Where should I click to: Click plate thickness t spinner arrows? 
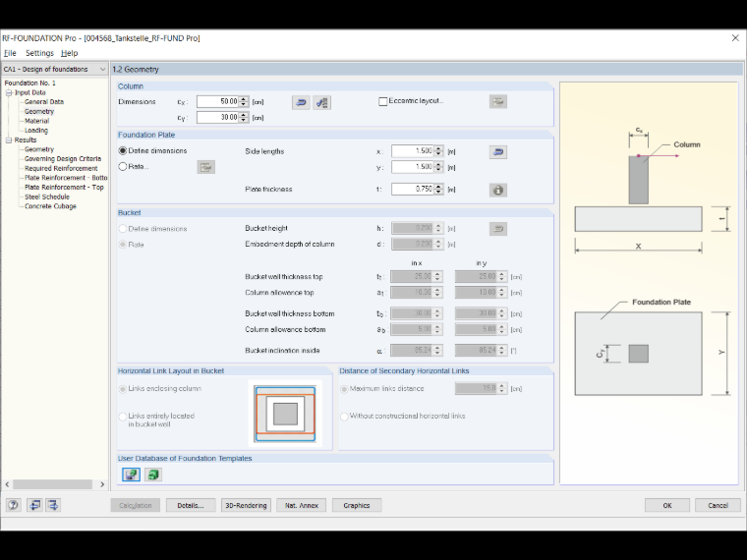click(x=438, y=189)
